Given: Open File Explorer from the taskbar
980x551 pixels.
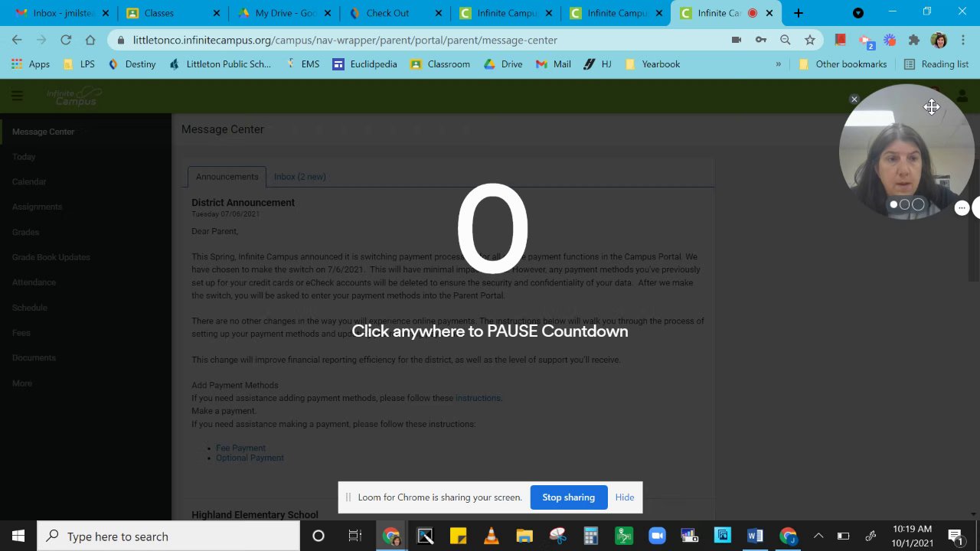Looking at the screenshot, I should click(524, 536).
